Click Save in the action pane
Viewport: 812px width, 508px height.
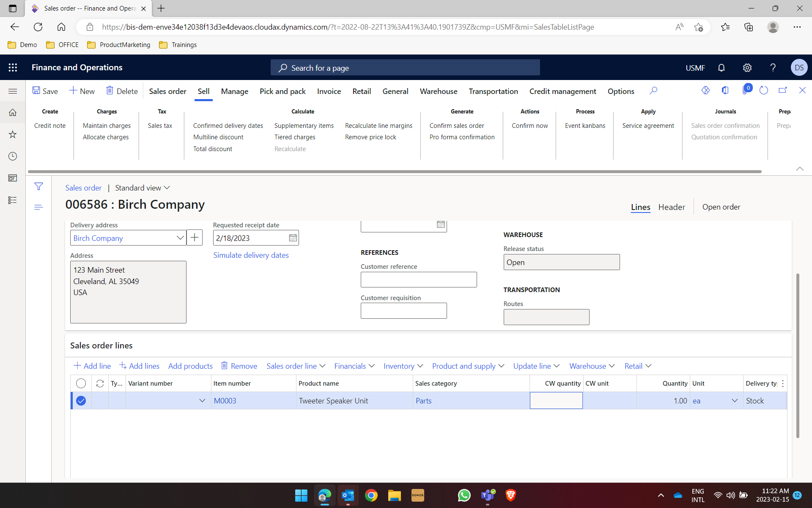pos(45,91)
